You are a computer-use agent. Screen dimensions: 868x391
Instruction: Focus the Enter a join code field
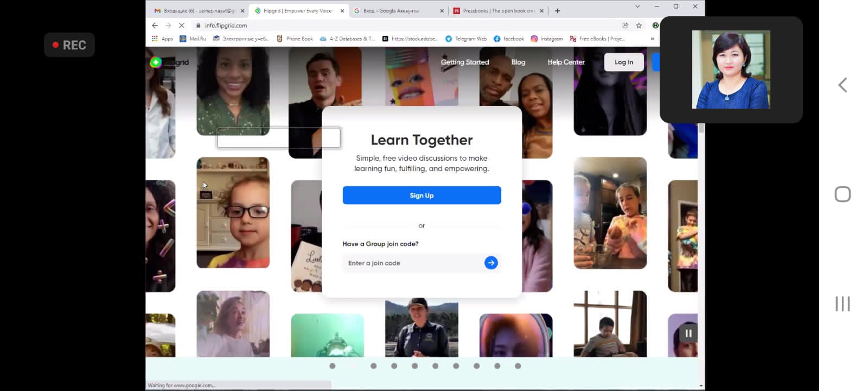(412, 263)
